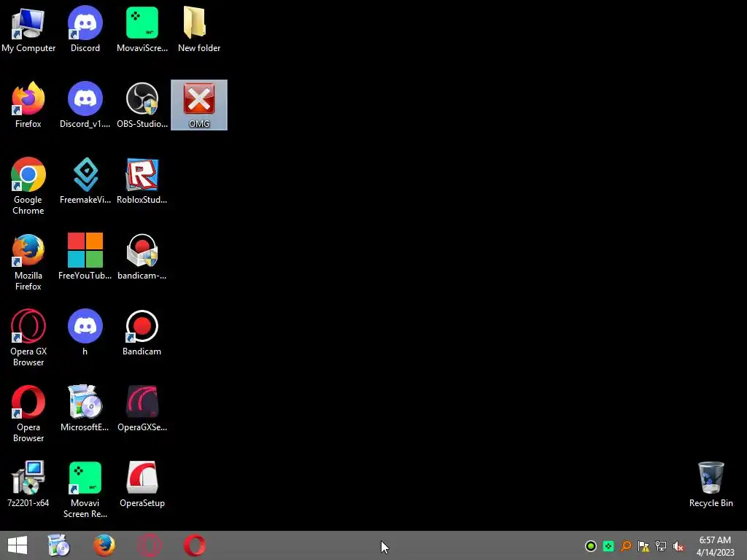Viewport: 747px width, 560px height.
Task: Click the Bandicam tray icon with green dot
Action: 591,546
